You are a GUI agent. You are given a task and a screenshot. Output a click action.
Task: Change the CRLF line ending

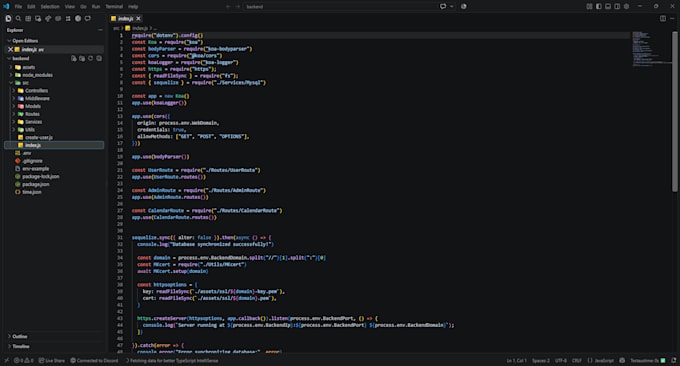click(577, 360)
